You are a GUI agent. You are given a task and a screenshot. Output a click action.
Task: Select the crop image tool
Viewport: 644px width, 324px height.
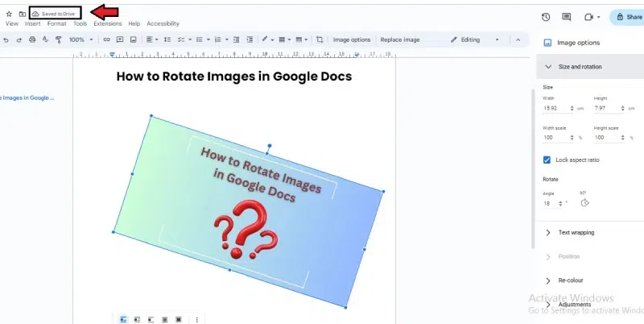point(320,39)
